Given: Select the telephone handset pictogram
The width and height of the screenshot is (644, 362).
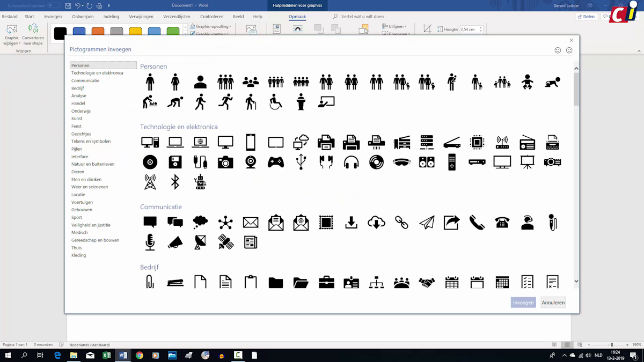Looking at the screenshot, I should pos(477,222).
